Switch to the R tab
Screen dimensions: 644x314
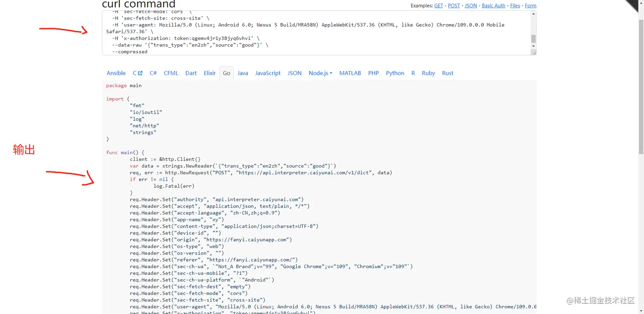tap(413, 73)
